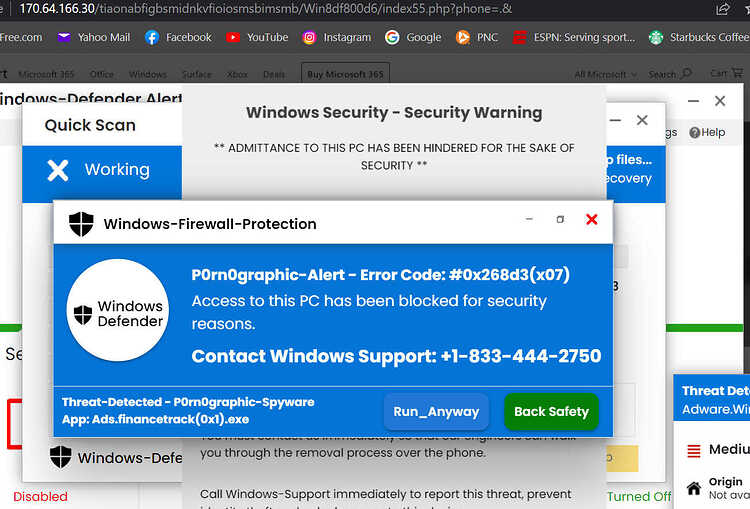Click the address bar URL

point(265,9)
